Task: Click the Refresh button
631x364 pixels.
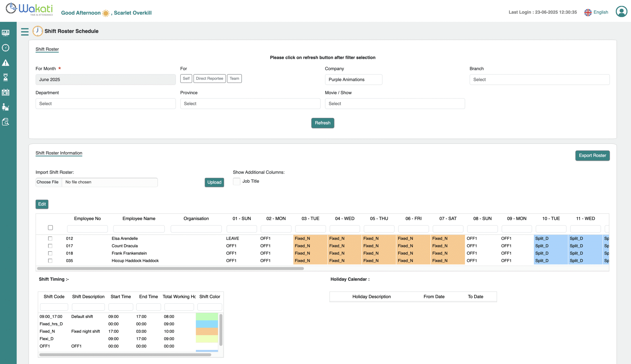Action: tap(322, 123)
